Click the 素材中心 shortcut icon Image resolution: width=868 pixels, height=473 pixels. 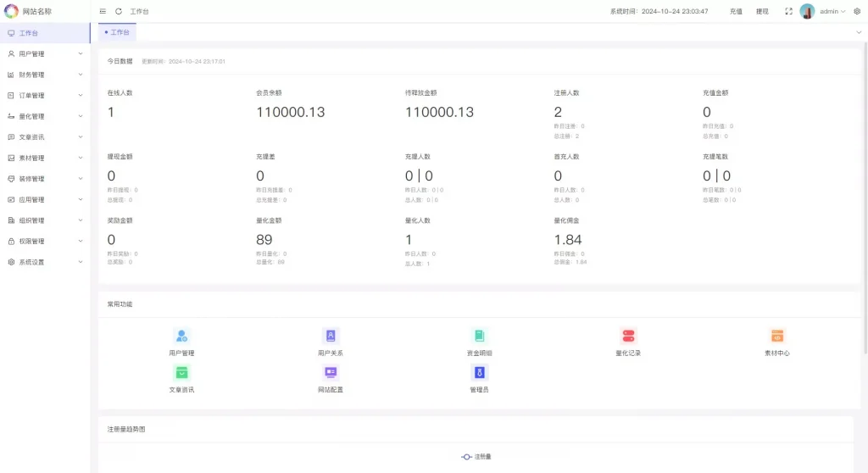(x=776, y=336)
